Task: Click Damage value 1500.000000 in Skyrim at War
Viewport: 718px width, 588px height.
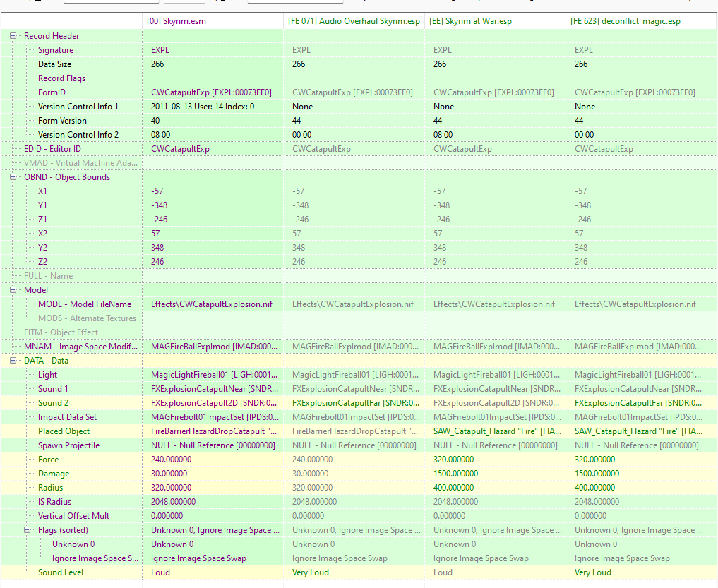Action: 455,474
